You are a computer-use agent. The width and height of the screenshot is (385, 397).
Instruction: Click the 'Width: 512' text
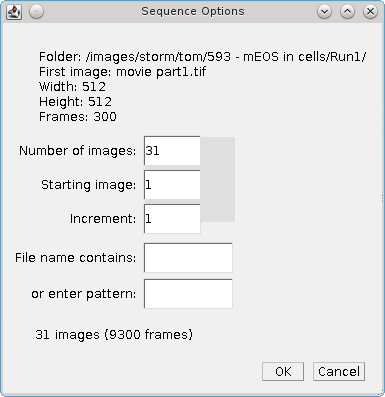click(72, 87)
